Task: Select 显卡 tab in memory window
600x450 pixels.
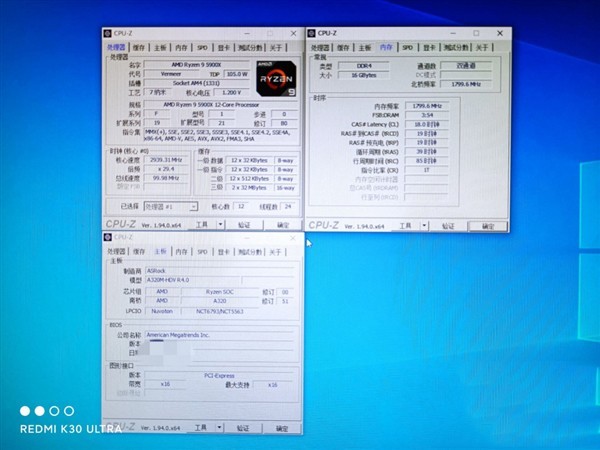Action: point(429,47)
